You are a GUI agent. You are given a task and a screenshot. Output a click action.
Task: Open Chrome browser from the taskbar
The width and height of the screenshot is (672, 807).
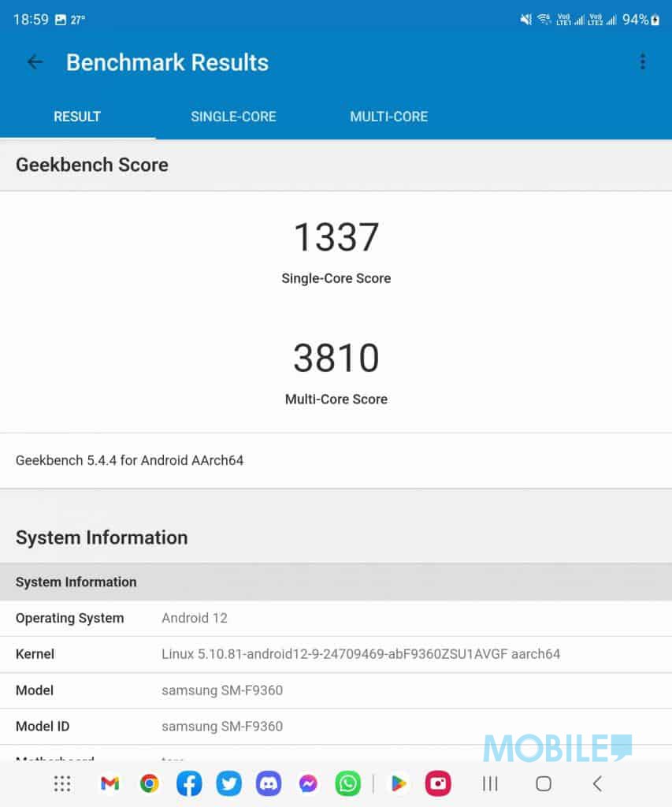149,783
